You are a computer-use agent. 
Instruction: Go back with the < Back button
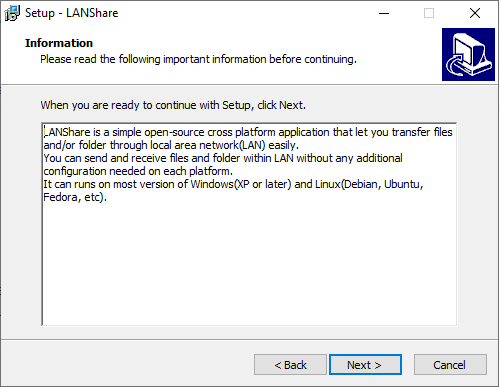[290, 364]
